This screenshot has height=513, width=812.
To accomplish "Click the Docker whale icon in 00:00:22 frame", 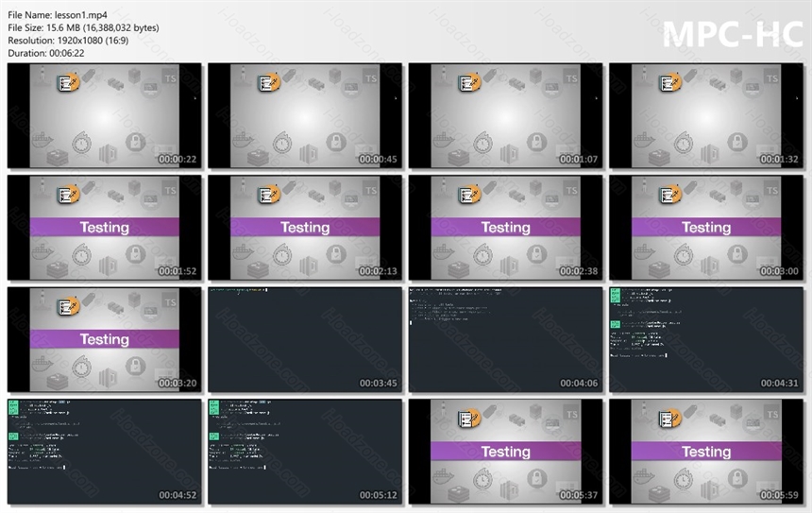I will (42, 140).
